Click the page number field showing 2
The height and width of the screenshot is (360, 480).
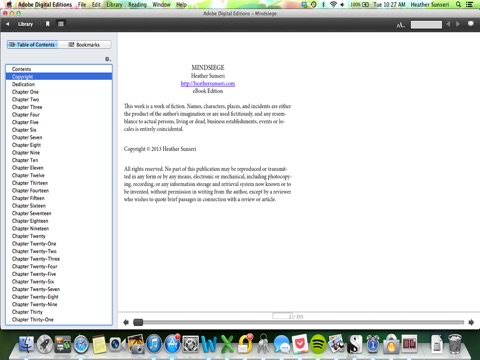[282, 316]
